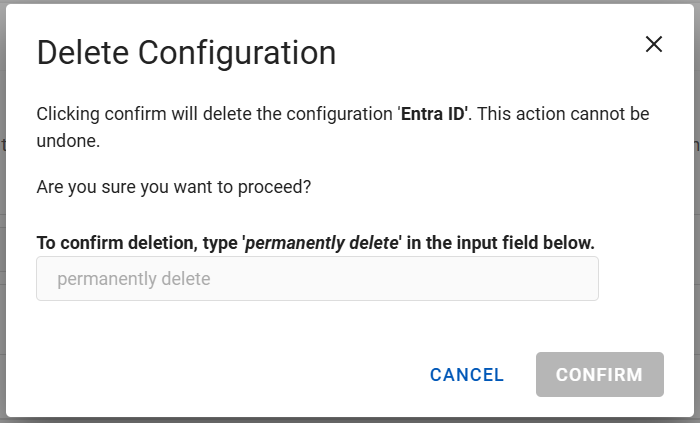This screenshot has width=700, height=423.
Task: Dismiss the dialog using the top-right X icon
Action: 654,44
